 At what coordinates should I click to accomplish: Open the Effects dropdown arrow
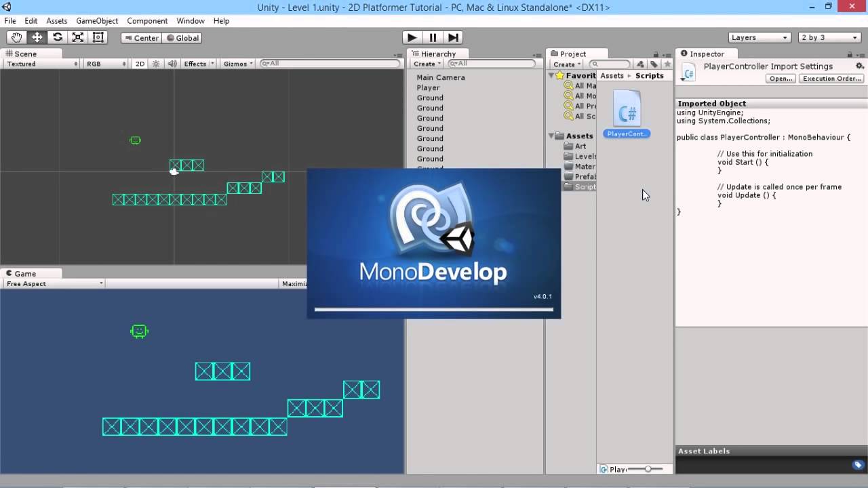coord(212,64)
